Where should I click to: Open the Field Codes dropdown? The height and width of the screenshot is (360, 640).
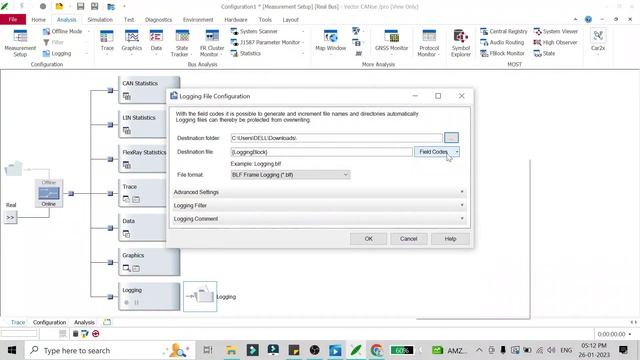tap(437, 152)
